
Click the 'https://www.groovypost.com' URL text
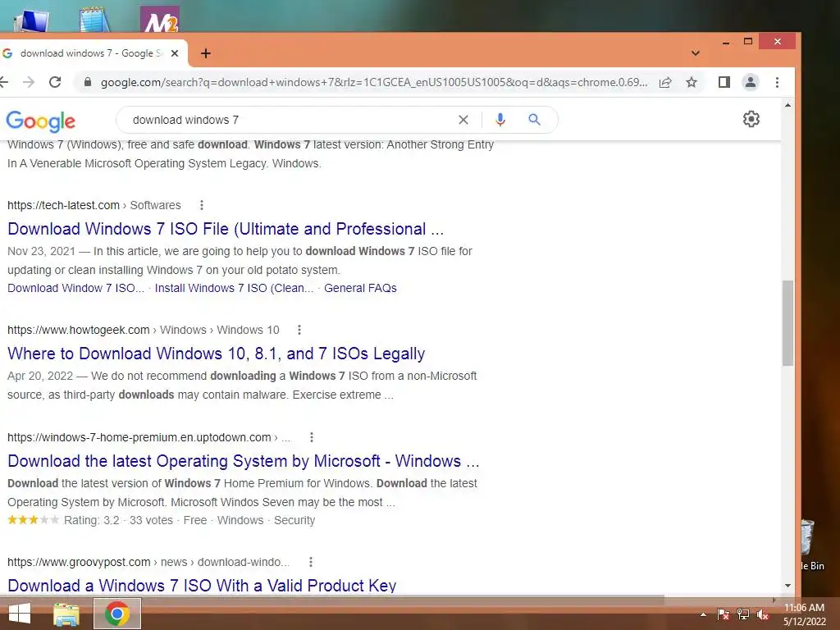[79, 562]
